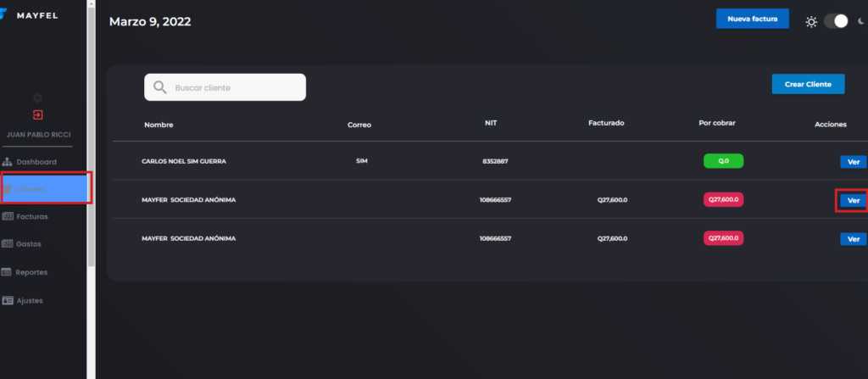Click the red logout icon
The image size is (868, 379).
pyautogui.click(x=37, y=114)
